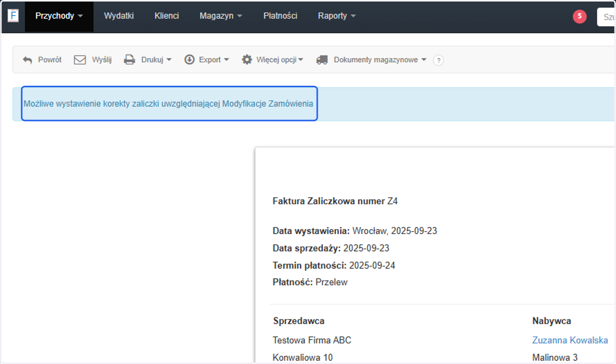Click the seller address Konwaliowa 10
This screenshot has height=364, width=616.
(x=303, y=357)
